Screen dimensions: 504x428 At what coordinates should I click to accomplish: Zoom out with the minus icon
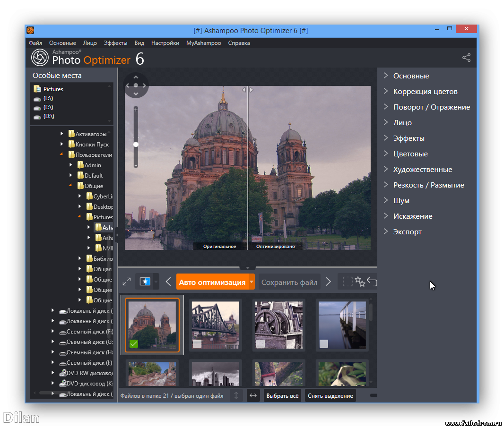pos(136,166)
